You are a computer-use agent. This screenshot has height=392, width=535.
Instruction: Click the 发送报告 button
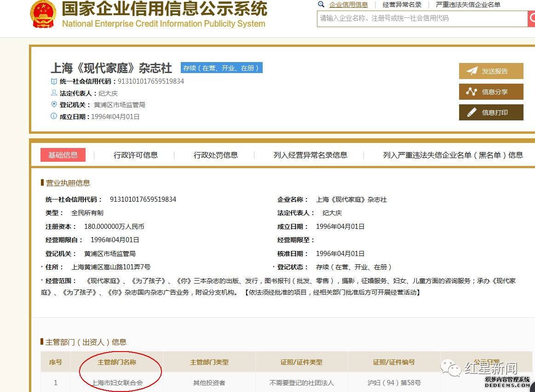(x=491, y=71)
